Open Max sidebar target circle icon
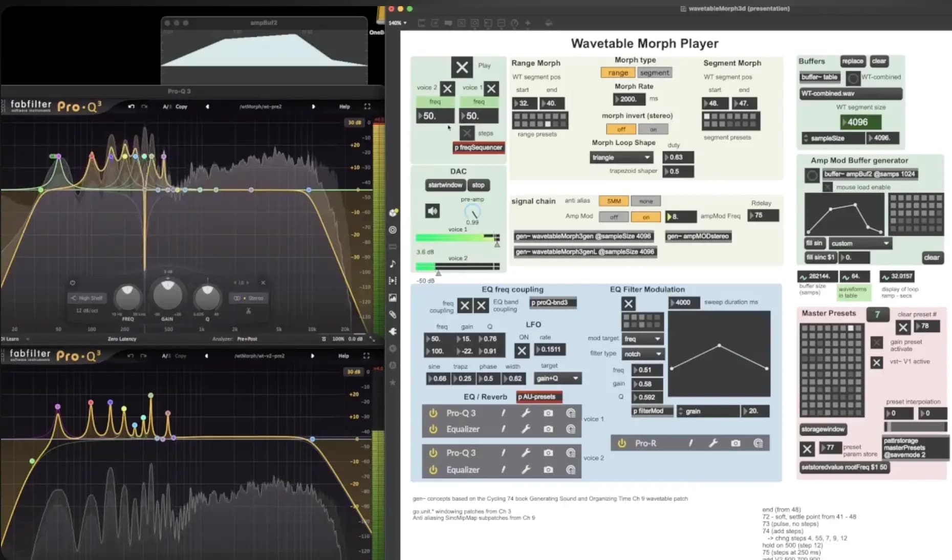This screenshot has height=560, width=952. [x=393, y=230]
